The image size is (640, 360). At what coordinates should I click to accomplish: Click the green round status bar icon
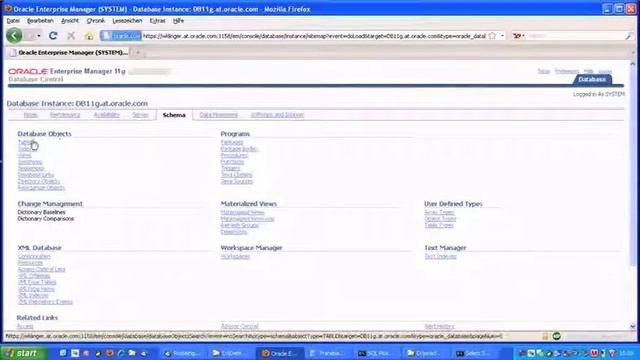pyautogui.click(x=557, y=336)
